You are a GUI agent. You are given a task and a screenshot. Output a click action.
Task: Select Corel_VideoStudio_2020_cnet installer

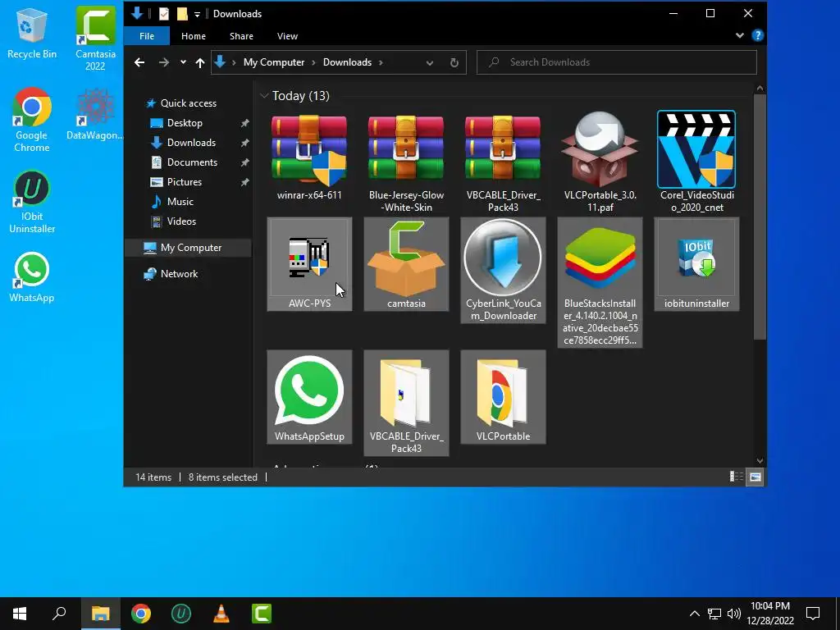pos(696,163)
